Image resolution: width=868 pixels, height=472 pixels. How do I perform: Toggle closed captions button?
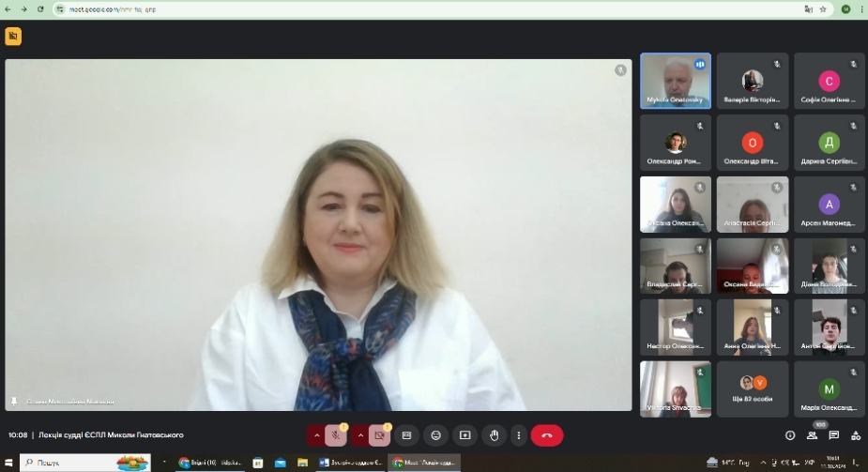point(407,435)
